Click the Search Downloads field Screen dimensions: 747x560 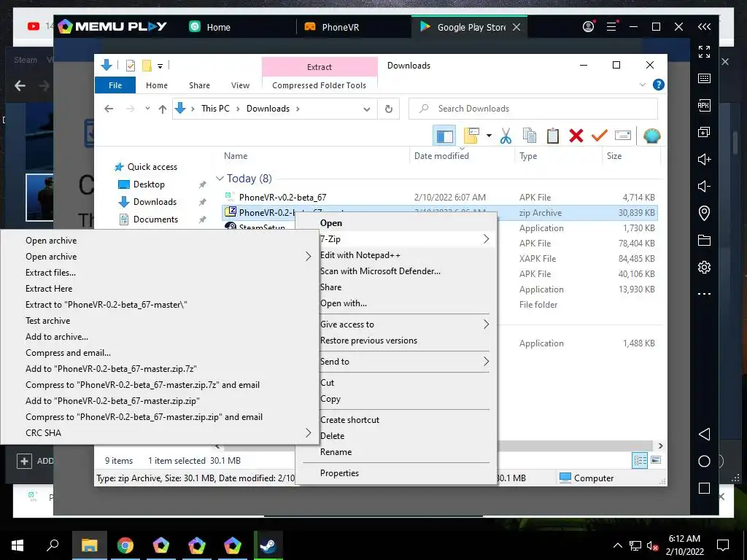[533, 109]
